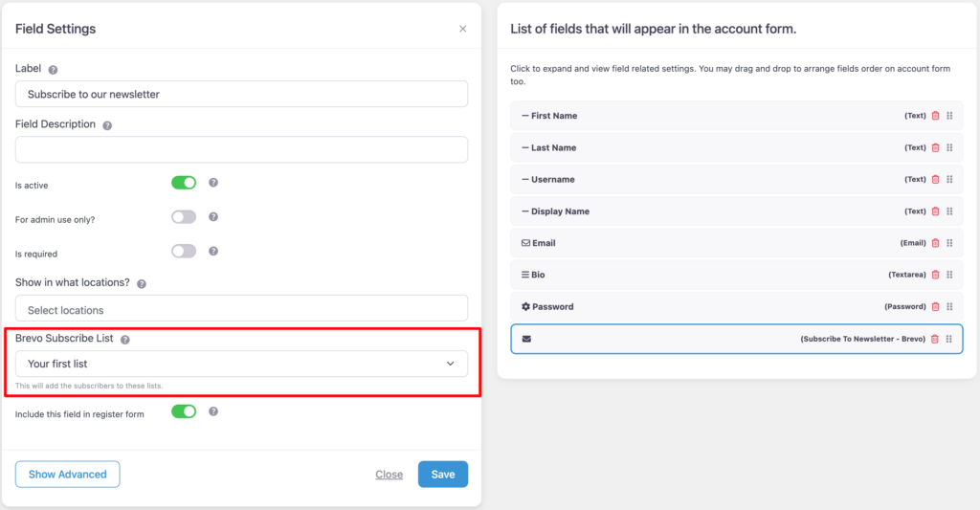
Task: Click the Close link
Action: 389,475
